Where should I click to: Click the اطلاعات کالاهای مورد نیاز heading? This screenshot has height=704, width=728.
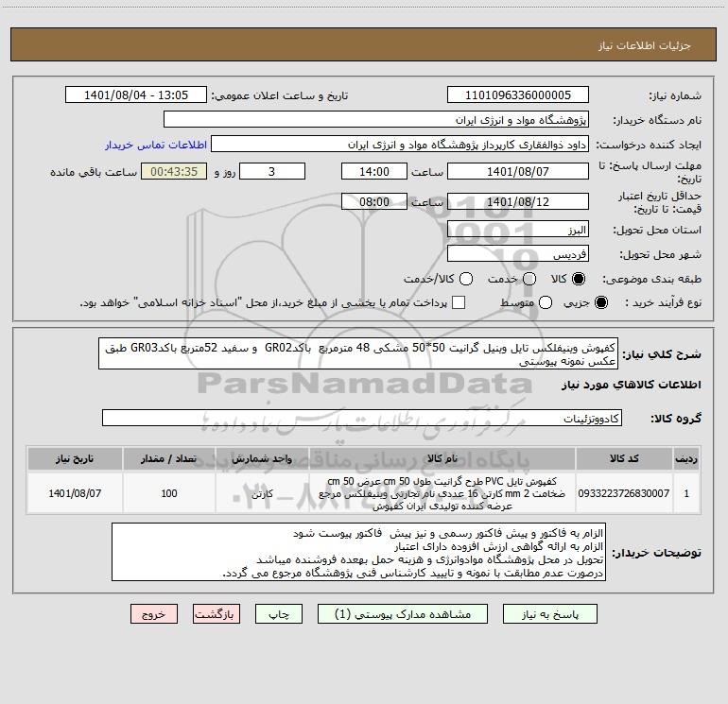(x=631, y=385)
